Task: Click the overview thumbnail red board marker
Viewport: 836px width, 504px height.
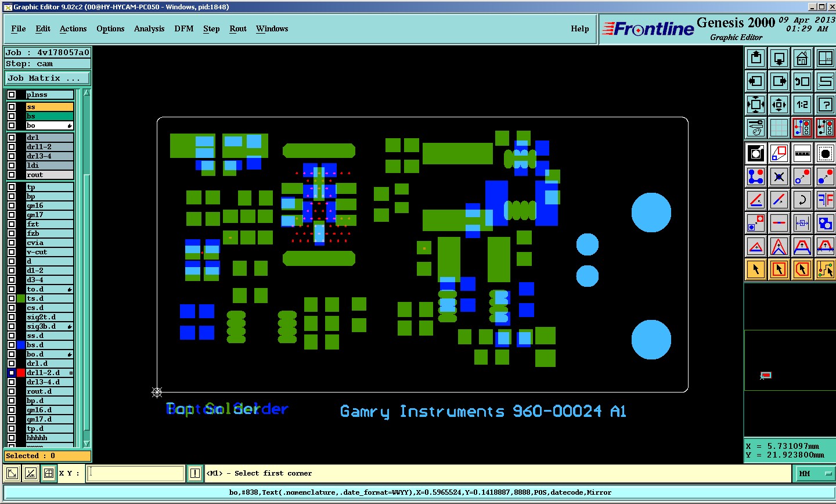Action: (766, 376)
